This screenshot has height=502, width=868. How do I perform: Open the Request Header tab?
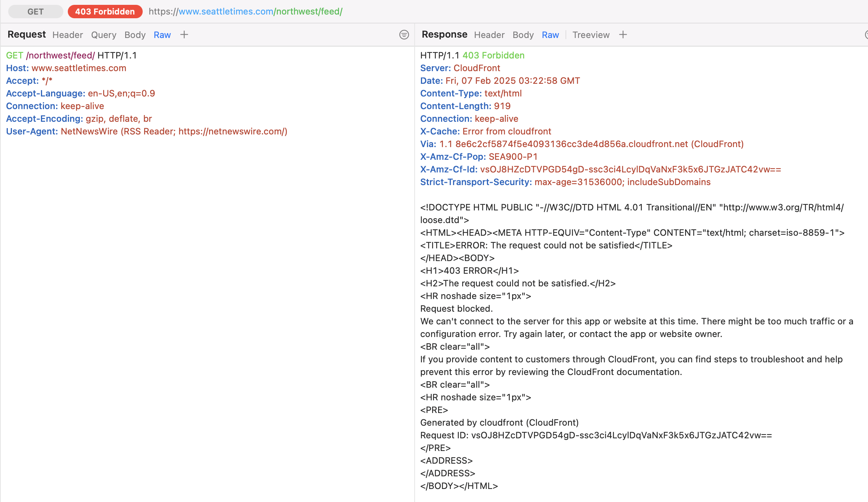pos(67,35)
